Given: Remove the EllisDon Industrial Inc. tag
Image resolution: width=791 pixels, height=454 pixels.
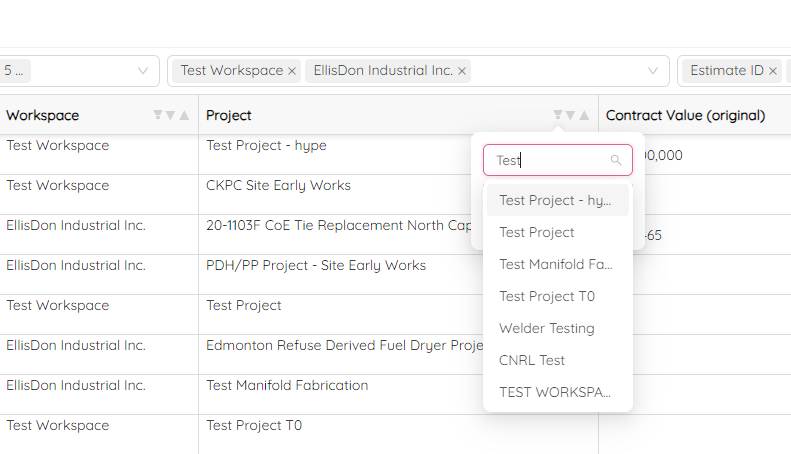Looking at the screenshot, I should 462,71.
